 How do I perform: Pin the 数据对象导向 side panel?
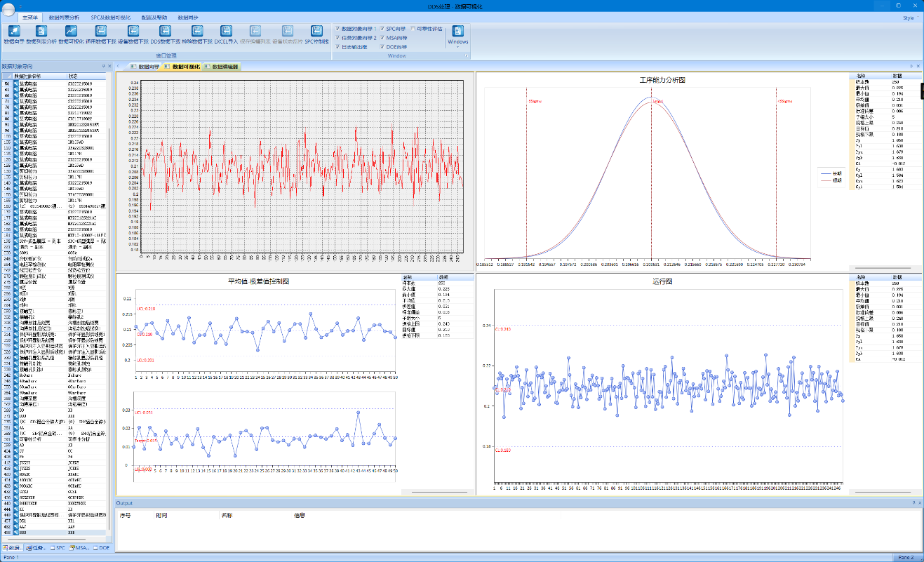click(x=103, y=66)
